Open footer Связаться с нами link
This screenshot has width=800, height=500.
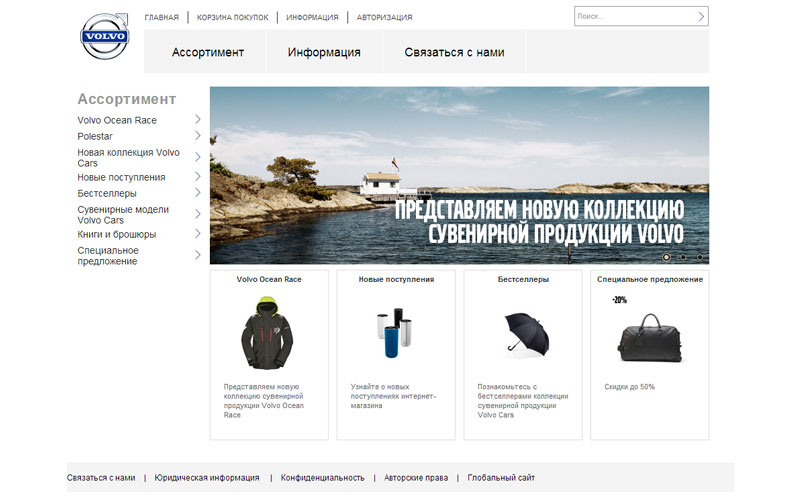(101, 478)
